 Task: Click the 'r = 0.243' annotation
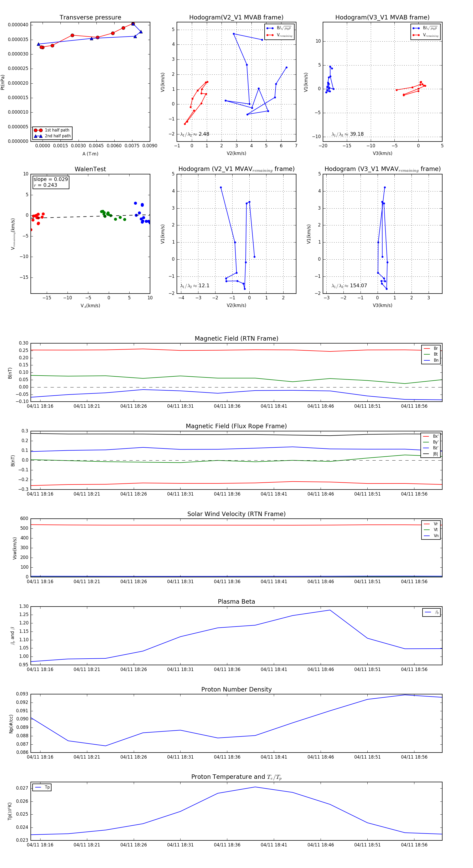45,185
